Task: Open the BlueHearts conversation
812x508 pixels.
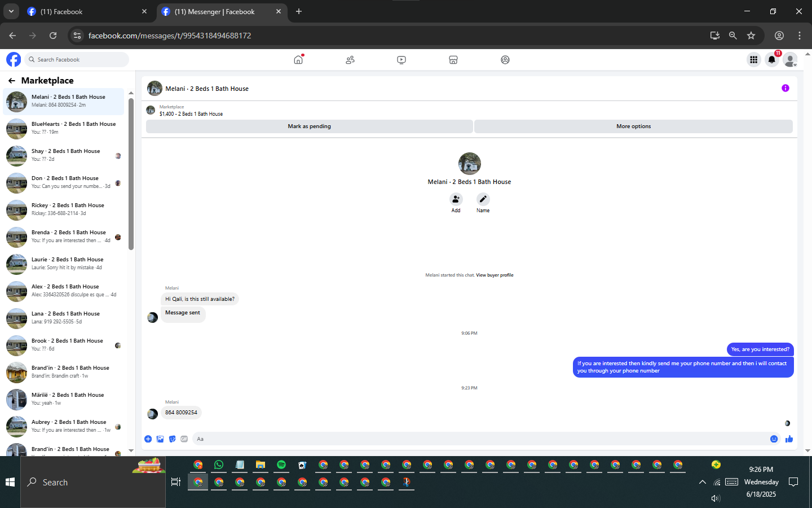Action: pos(63,128)
